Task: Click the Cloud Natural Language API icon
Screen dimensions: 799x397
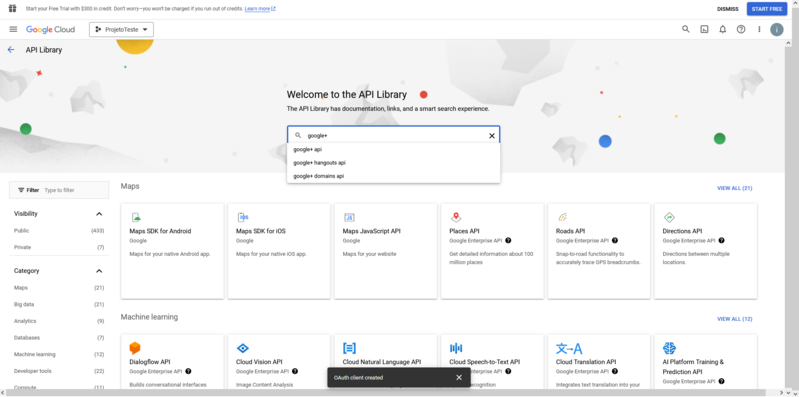Action: (349, 349)
